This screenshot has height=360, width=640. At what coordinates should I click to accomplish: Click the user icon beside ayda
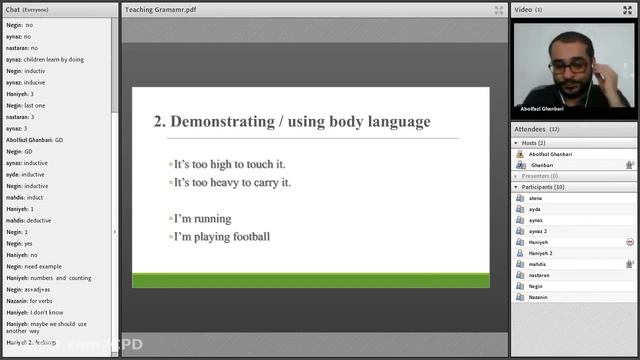coord(520,209)
